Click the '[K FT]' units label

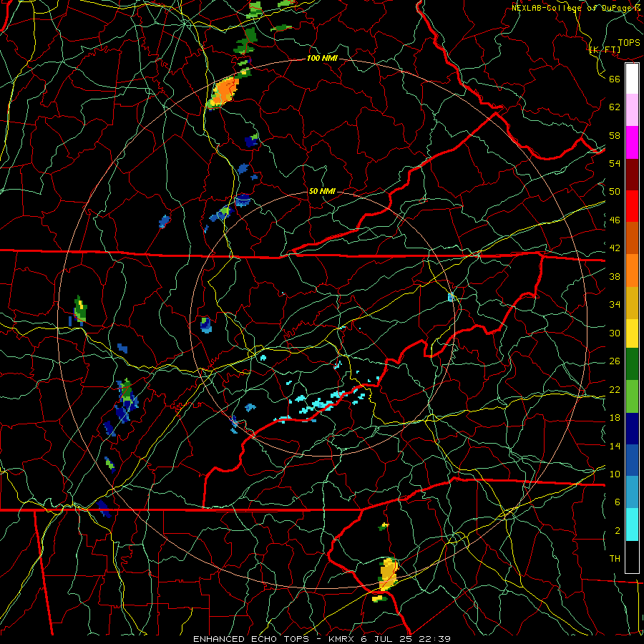[605, 50]
